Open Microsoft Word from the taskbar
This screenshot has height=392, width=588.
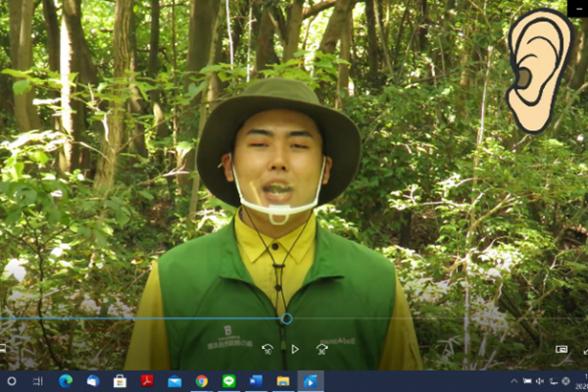tap(256, 380)
